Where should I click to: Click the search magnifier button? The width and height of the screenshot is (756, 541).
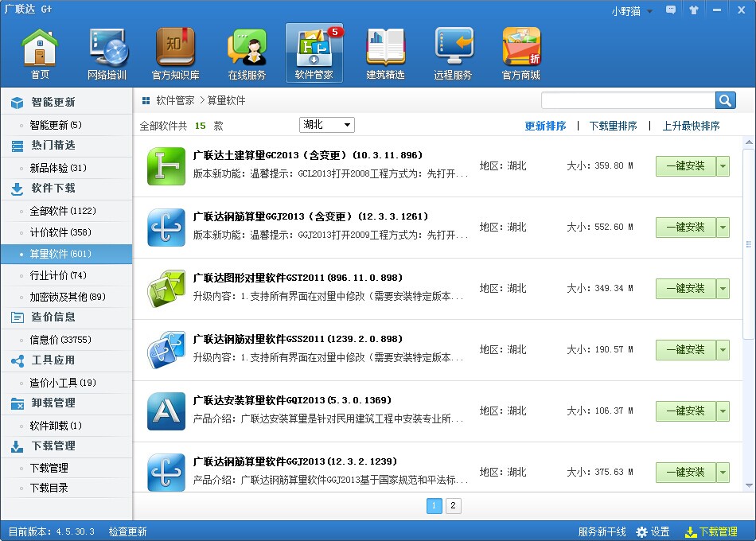click(x=725, y=100)
